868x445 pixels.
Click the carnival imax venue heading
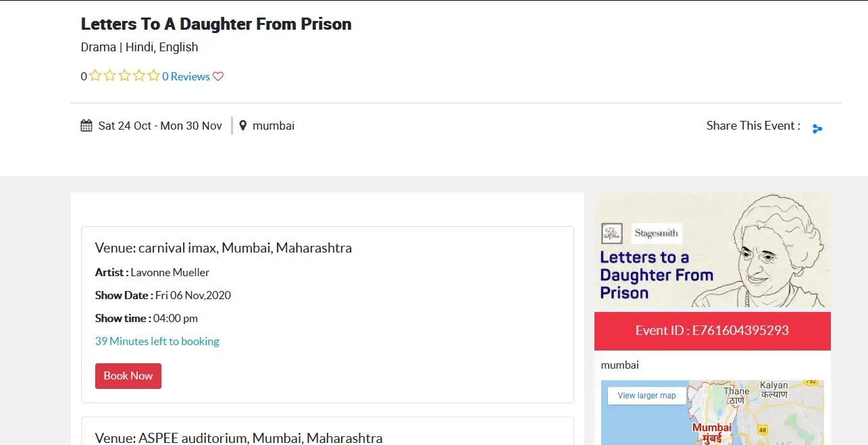pyautogui.click(x=224, y=248)
